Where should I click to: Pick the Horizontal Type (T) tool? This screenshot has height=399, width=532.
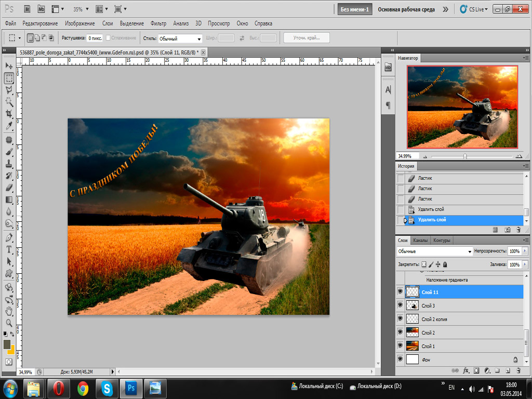pos(9,249)
